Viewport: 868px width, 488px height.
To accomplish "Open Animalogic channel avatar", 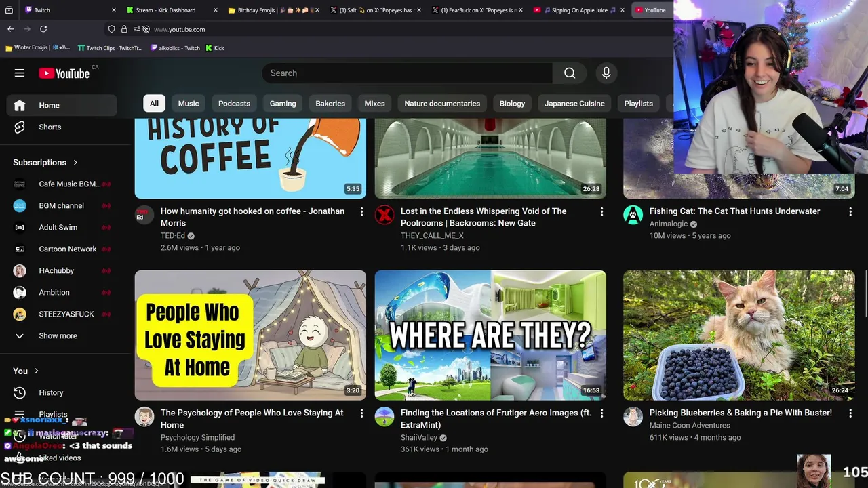I will [x=633, y=215].
